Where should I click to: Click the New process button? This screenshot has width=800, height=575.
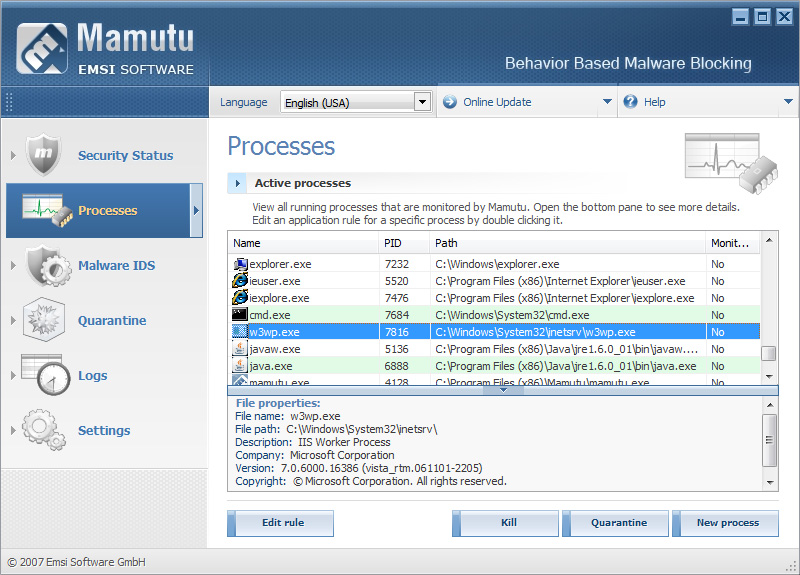[726, 523]
